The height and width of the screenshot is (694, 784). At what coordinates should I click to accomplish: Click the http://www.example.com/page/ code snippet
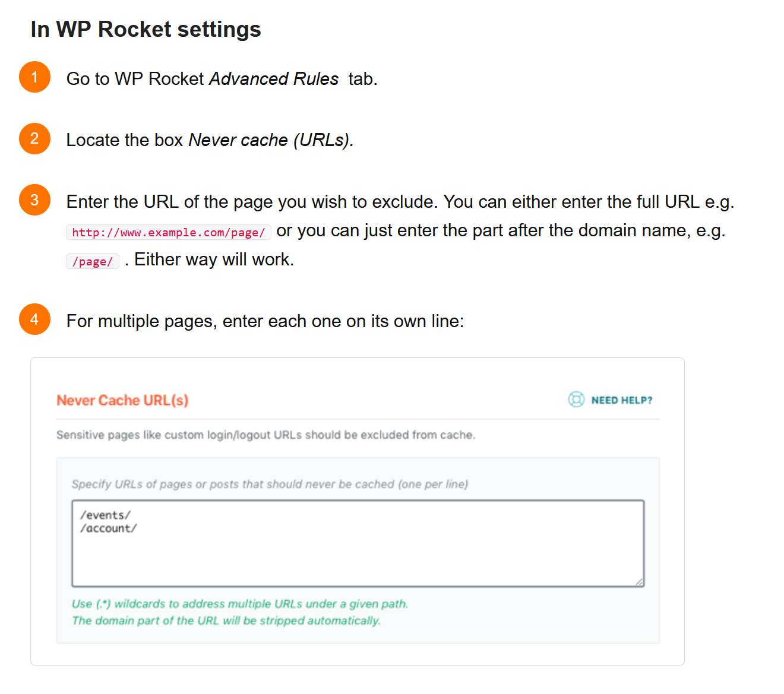pos(168,232)
